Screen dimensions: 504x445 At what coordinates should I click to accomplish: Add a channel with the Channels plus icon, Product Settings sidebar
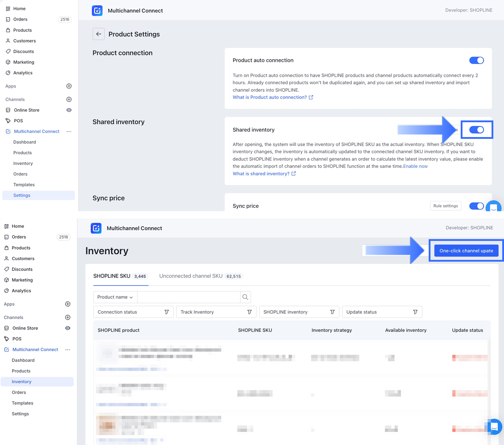[x=69, y=99]
